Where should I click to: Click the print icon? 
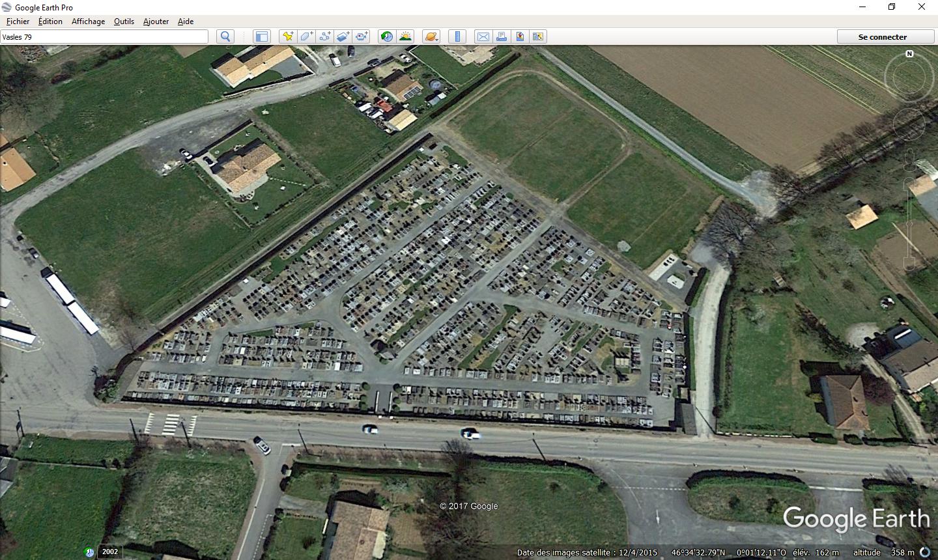[x=502, y=36]
